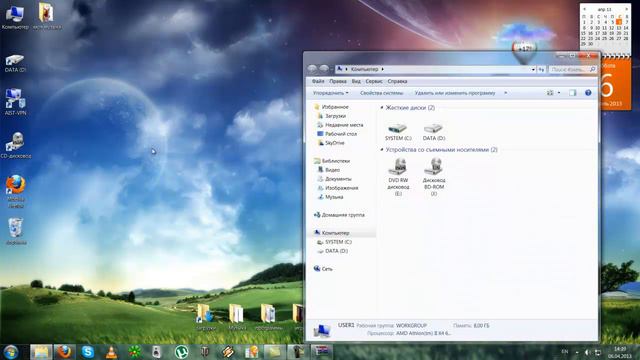Viewport: 640px width, 360px height.
Task: Open the volume icon in system tray
Action: (587, 352)
